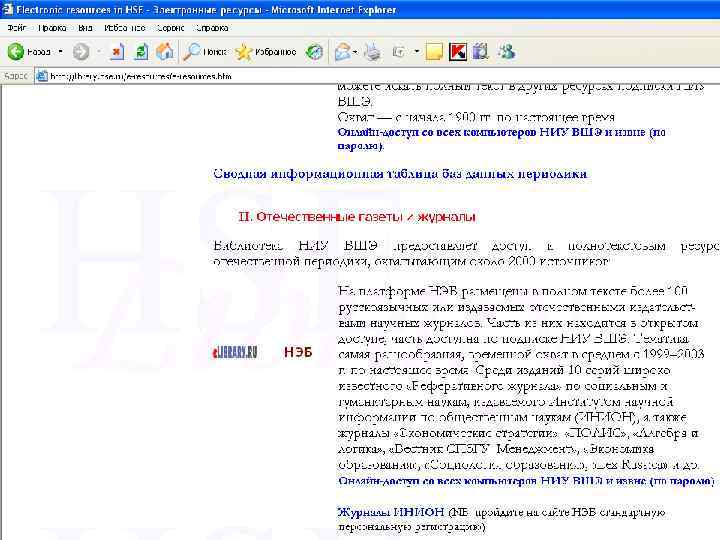Open Журналы ИНИОН link

coord(391,512)
